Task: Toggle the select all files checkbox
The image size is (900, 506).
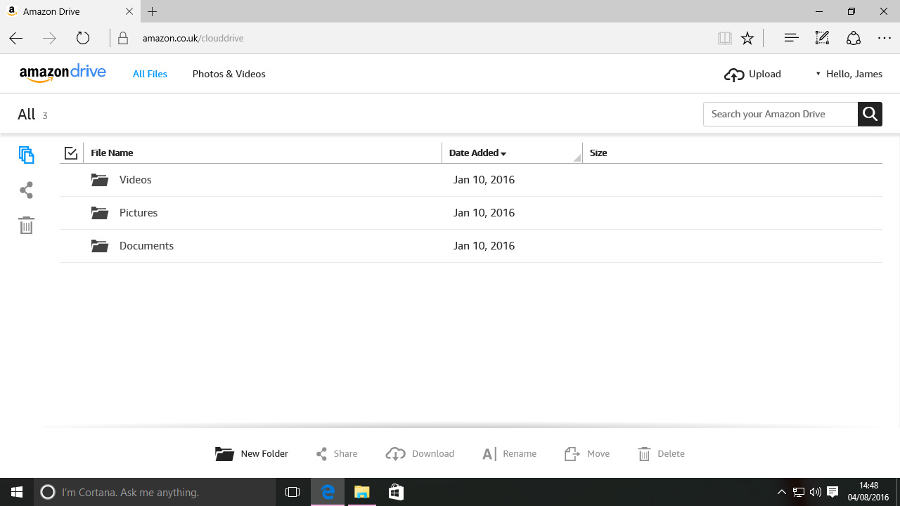Action: (x=71, y=153)
